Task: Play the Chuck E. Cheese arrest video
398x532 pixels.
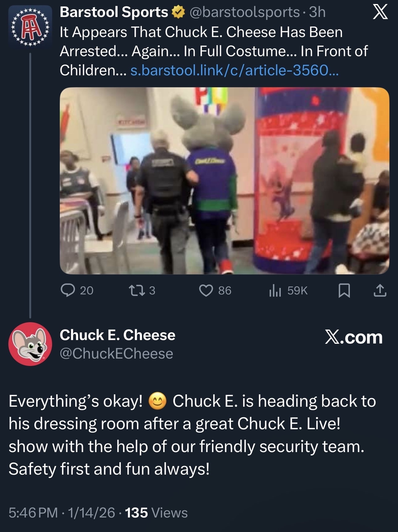Action: tap(224, 181)
